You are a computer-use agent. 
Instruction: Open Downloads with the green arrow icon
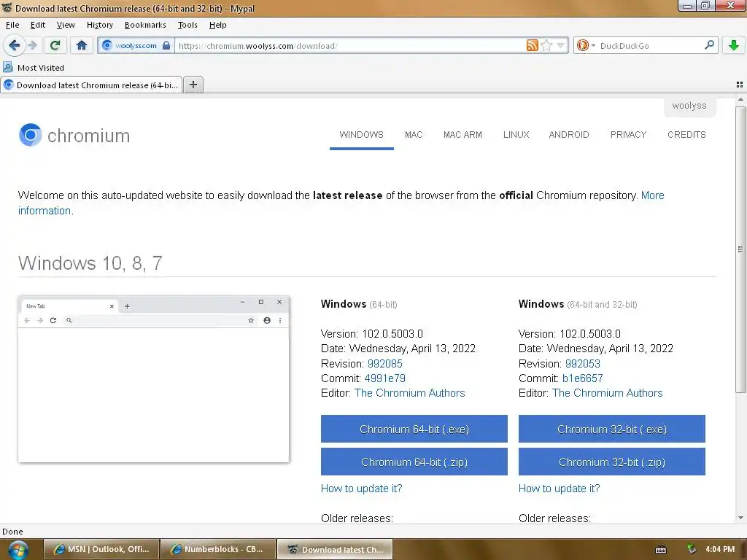tap(734, 45)
